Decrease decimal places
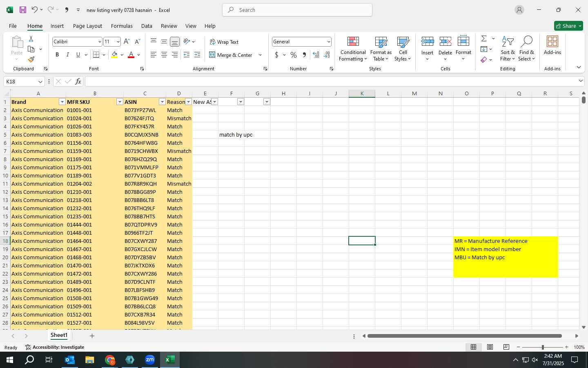The height and width of the screenshot is (368, 588). (327, 55)
